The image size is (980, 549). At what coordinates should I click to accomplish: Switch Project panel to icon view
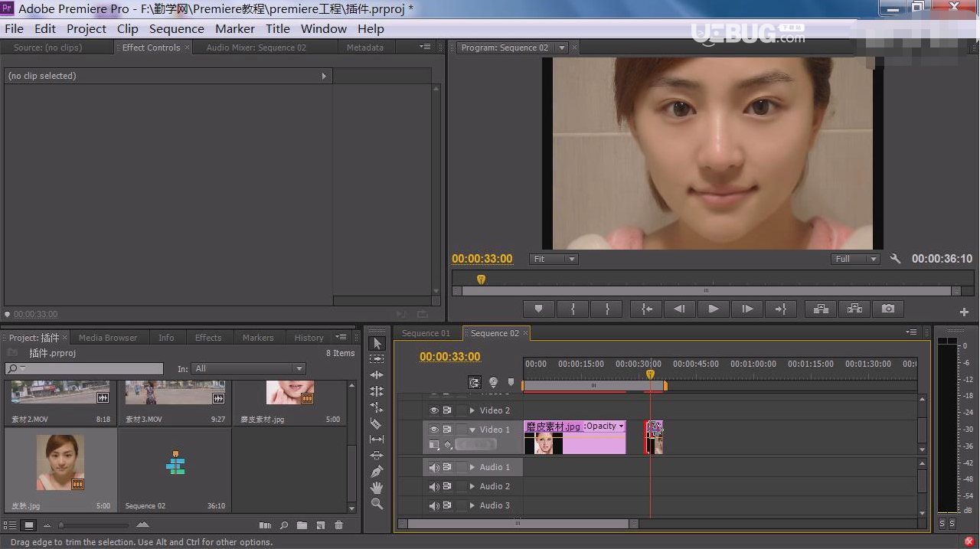pos(28,525)
